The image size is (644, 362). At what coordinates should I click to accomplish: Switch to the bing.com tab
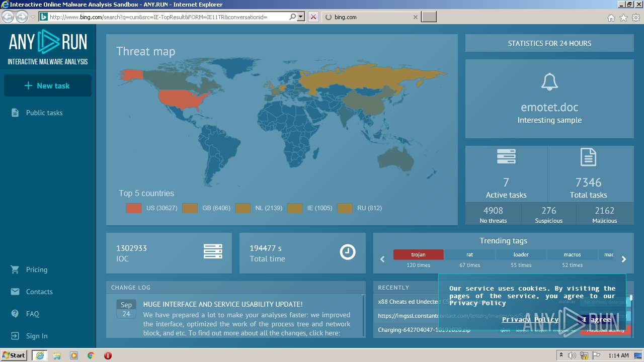(x=371, y=17)
